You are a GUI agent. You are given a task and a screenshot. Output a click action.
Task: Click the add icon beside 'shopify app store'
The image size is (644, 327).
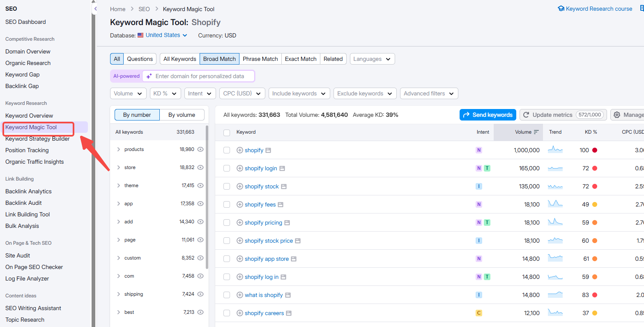(240, 259)
